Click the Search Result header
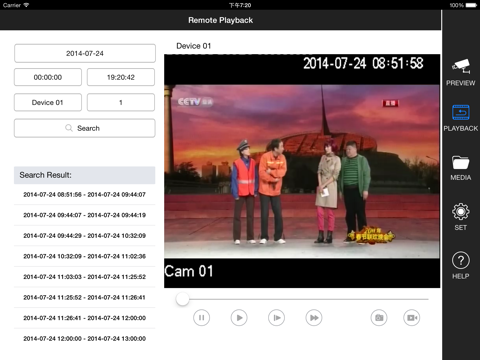The image size is (480, 360). point(85,175)
